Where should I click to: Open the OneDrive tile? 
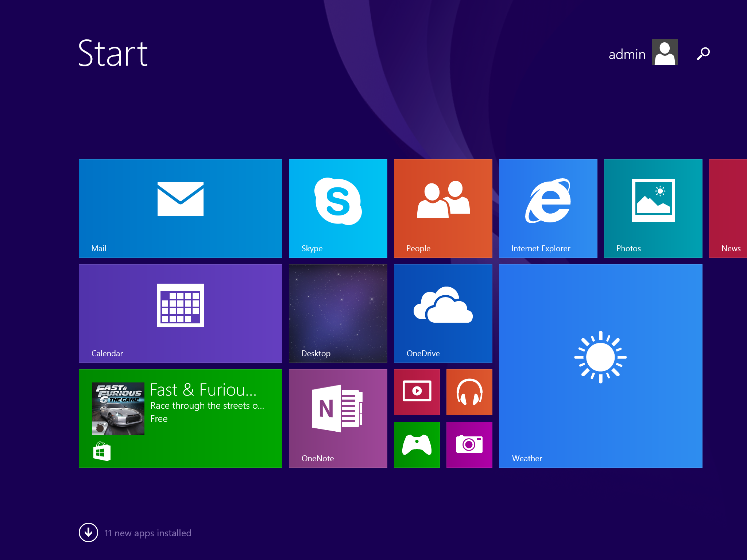(x=443, y=313)
